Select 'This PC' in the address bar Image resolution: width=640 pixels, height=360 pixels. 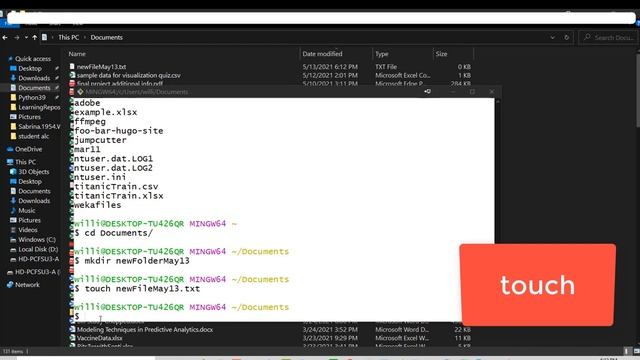(69, 38)
